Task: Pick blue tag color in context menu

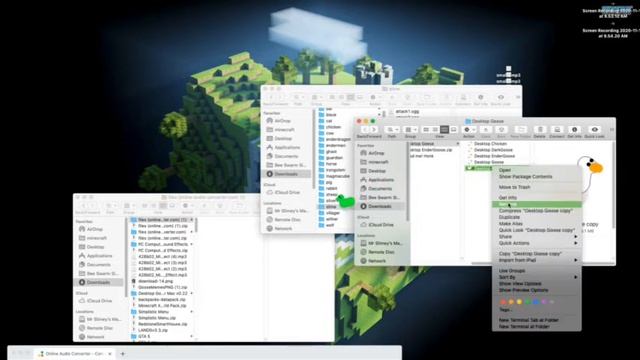Action: coord(536,302)
